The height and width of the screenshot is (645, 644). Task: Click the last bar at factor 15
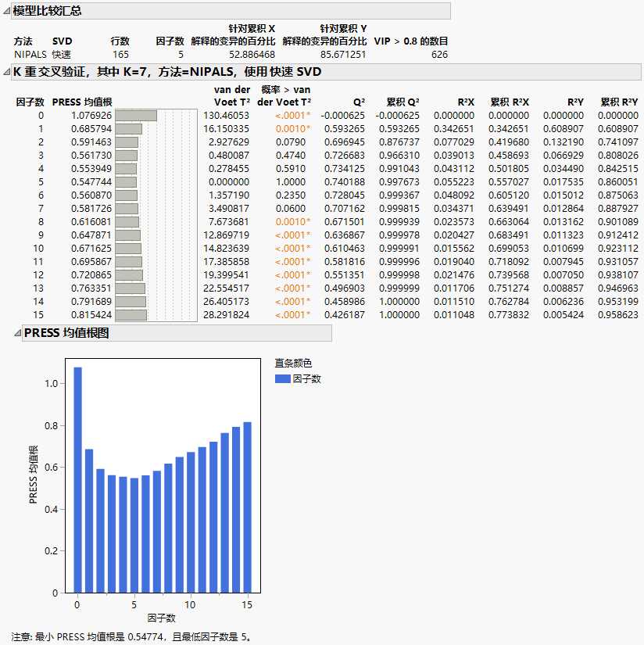tap(247, 507)
